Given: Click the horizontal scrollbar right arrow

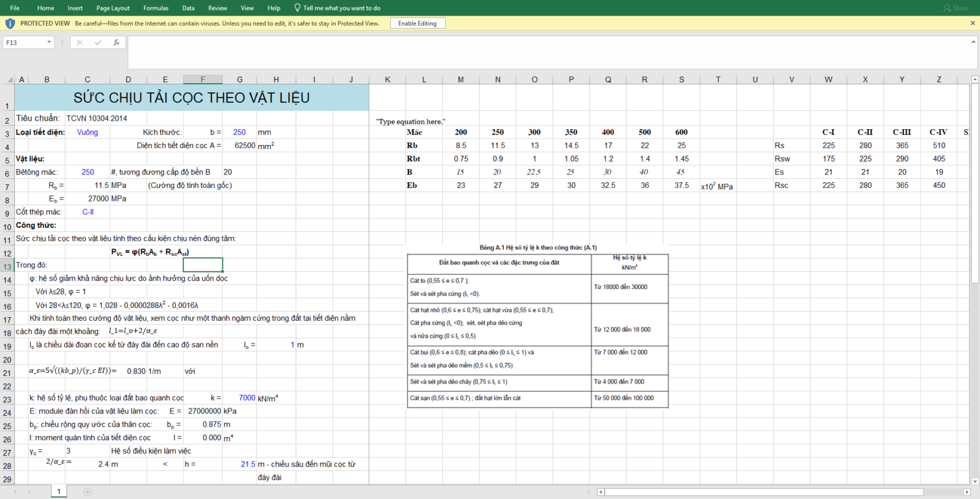Looking at the screenshot, I should 967,492.
